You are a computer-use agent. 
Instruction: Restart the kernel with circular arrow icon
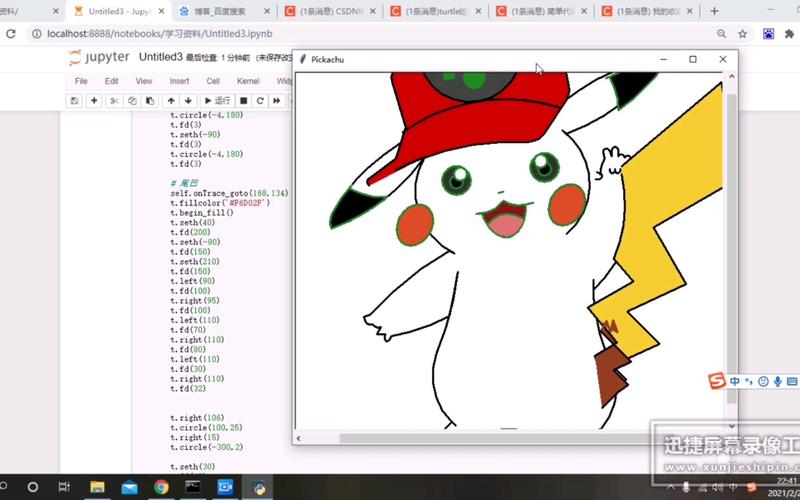click(260, 101)
